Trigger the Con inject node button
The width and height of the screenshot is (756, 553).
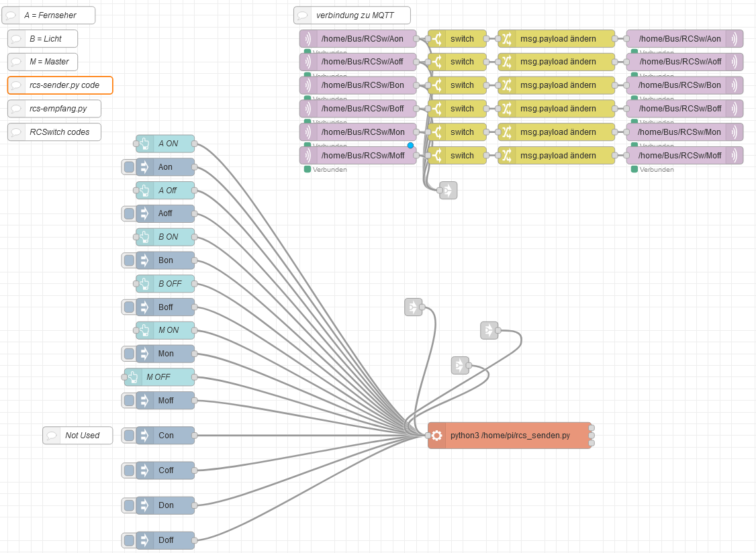[x=129, y=436]
